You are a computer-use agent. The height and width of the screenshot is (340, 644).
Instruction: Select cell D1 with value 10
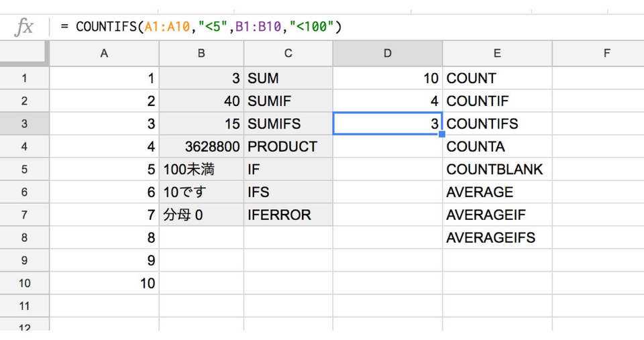pyautogui.click(x=387, y=78)
